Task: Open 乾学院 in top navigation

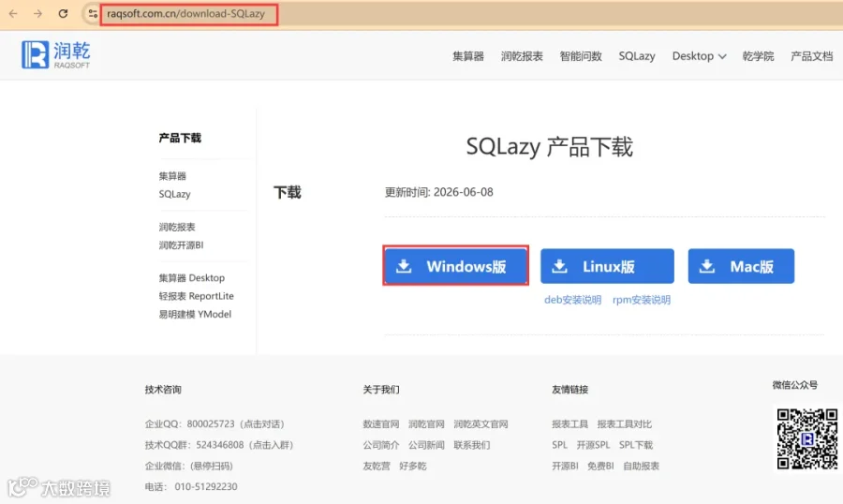Action: tap(758, 56)
